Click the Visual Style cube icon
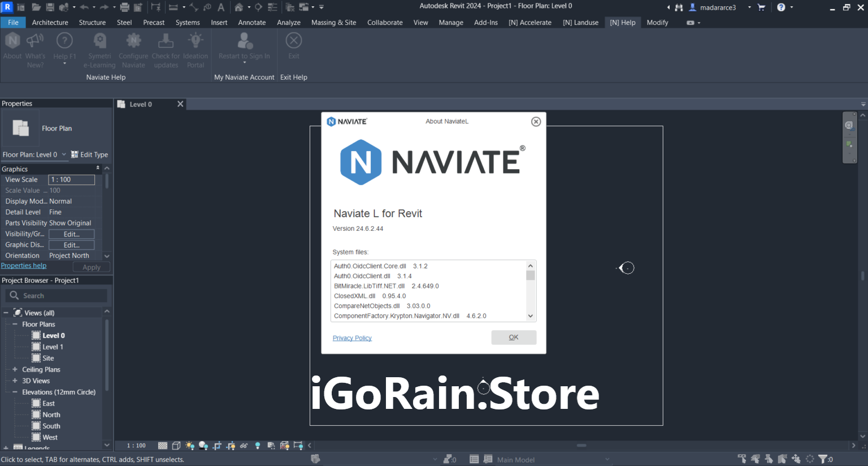 click(x=176, y=446)
